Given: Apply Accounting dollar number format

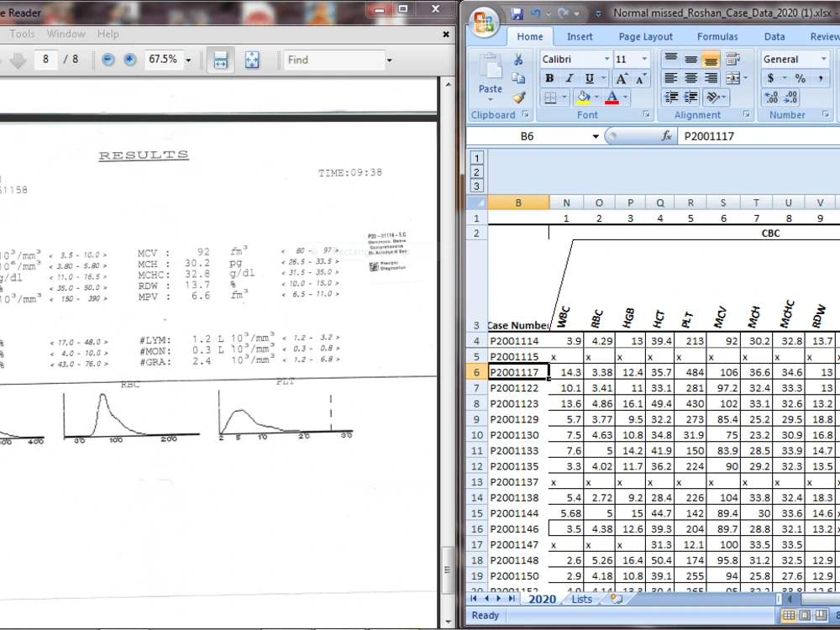Looking at the screenshot, I should click(770, 78).
